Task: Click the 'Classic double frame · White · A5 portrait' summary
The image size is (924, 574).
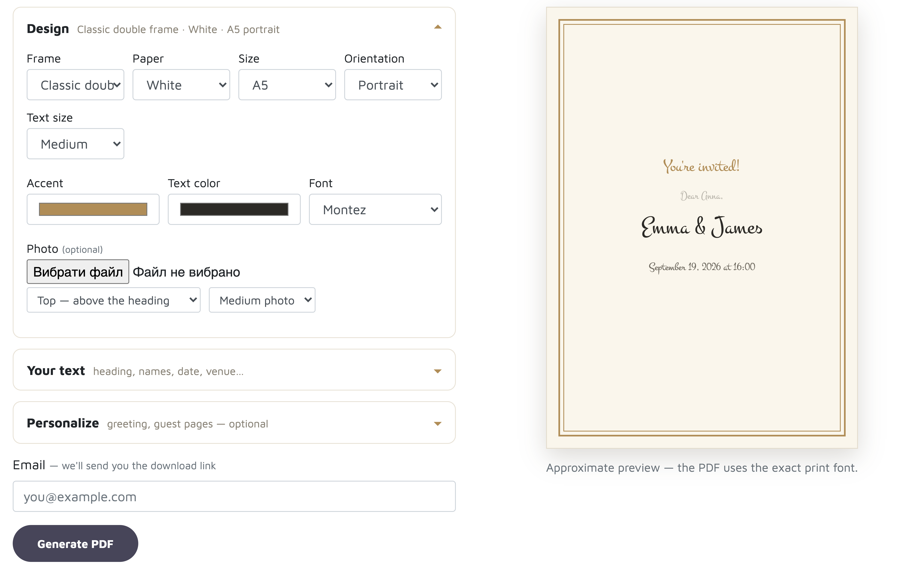Action: pyautogui.click(x=178, y=30)
